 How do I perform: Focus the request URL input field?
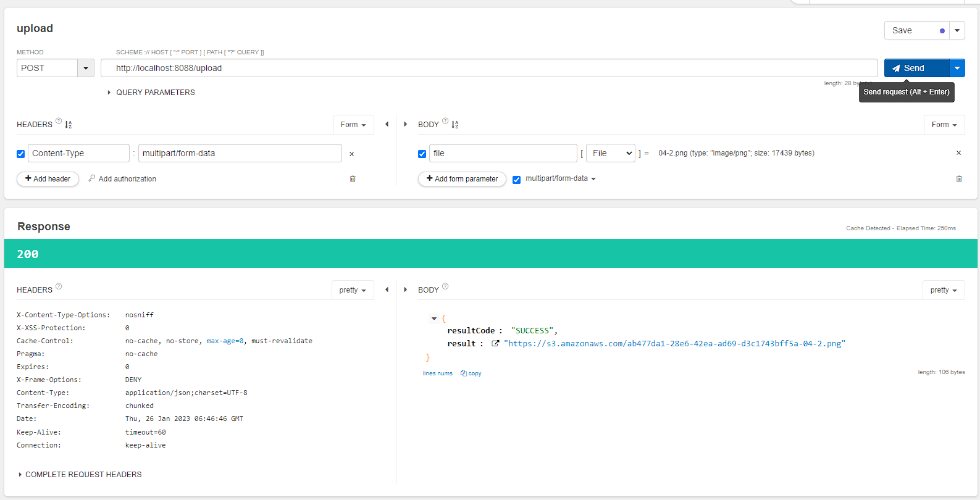point(489,68)
